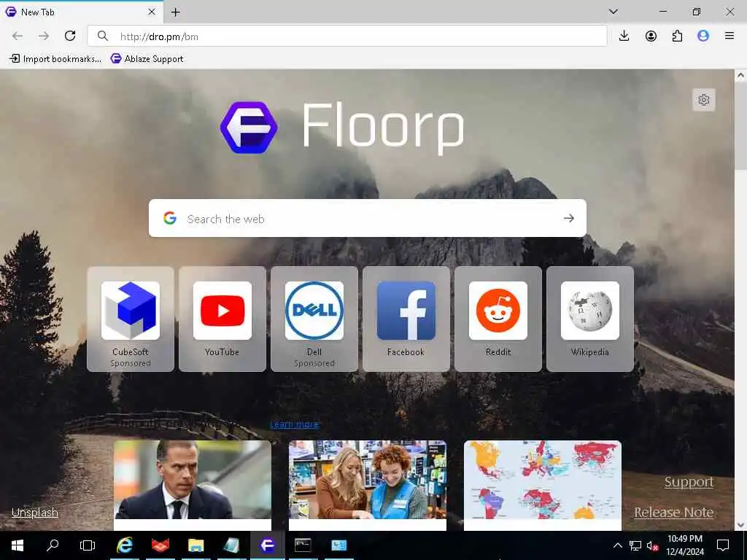
Task: Open the muted volume tray icon
Action: pyautogui.click(x=653, y=545)
